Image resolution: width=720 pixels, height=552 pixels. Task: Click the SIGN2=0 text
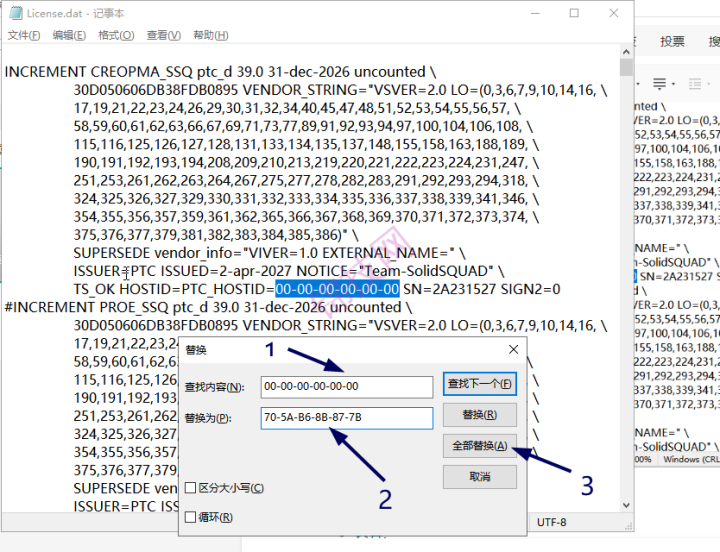[x=530, y=289]
